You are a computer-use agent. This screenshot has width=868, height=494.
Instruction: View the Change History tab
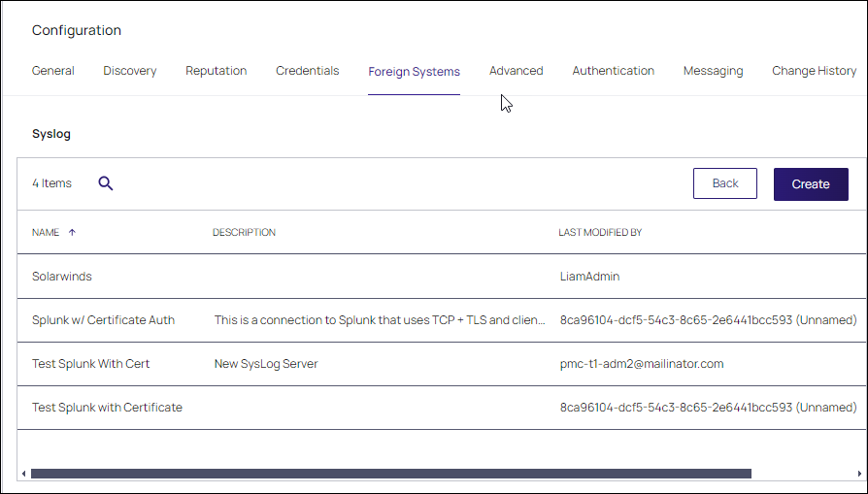[814, 71]
